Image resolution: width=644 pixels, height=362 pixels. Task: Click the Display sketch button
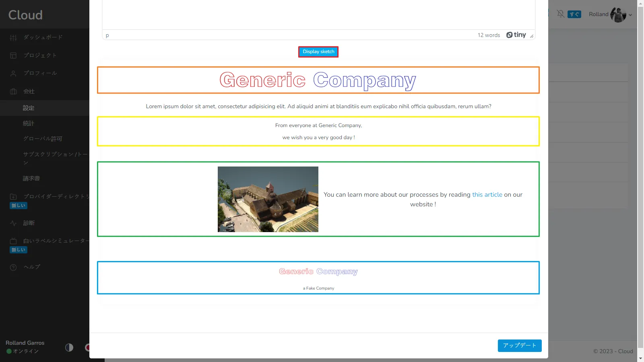click(318, 52)
